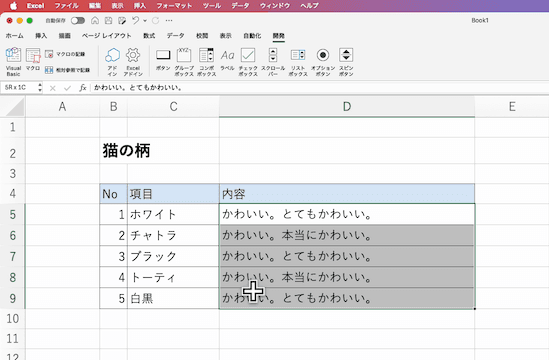Save the workbook with floppy icon
This screenshot has height=360, width=549.
[109, 21]
